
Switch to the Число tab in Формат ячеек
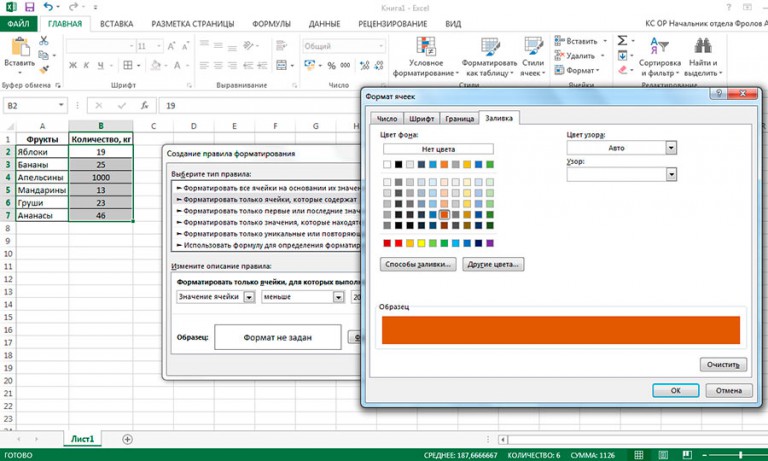[x=387, y=119]
